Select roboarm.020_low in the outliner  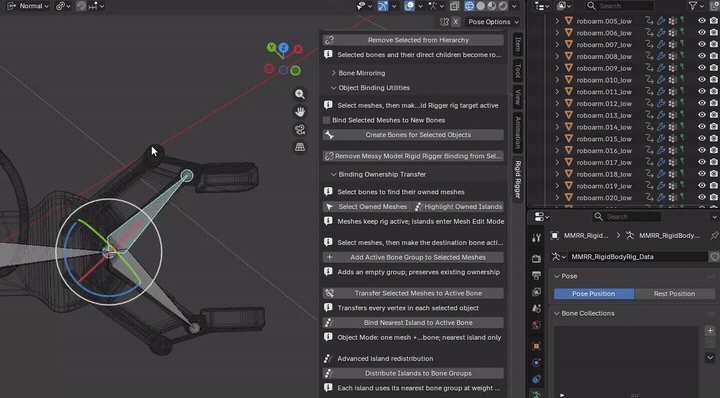click(x=604, y=198)
